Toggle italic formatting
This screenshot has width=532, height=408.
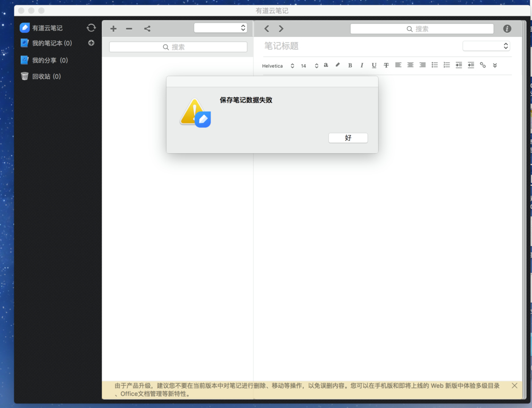coord(362,65)
